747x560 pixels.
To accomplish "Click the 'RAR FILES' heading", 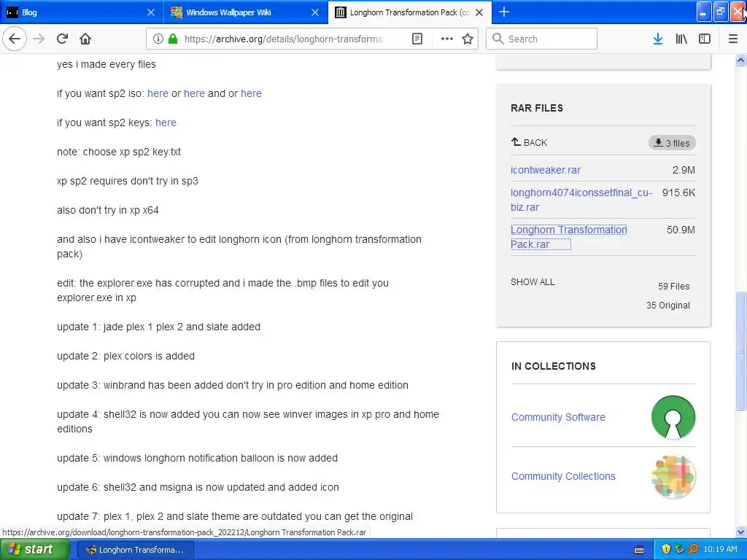I will (x=537, y=108).
